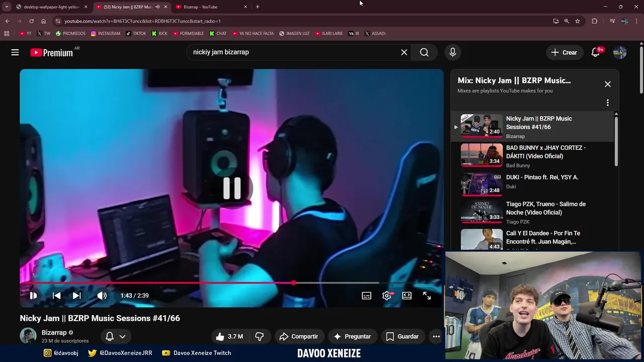Switch to the Bizarrap - YouTube tab
The width and height of the screenshot is (644, 362).
(x=211, y=7)
